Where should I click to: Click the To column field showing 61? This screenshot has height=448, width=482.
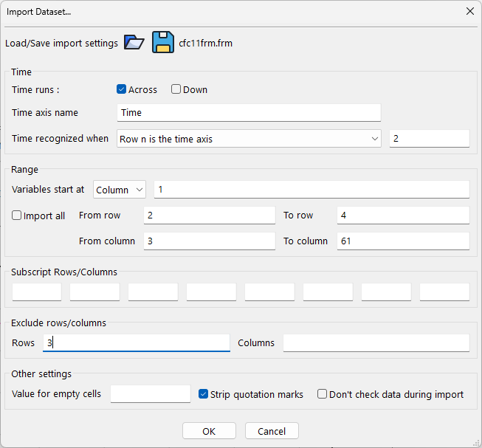coord(402,241)
